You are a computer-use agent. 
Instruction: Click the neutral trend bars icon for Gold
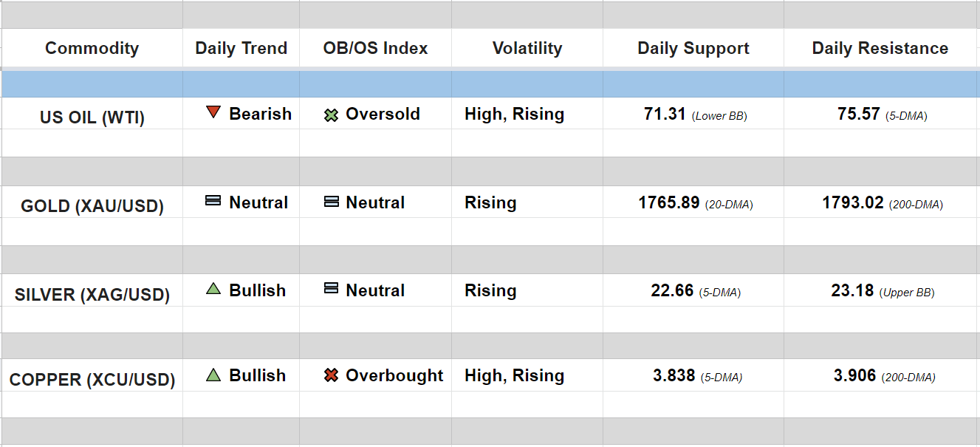(213, 201)
